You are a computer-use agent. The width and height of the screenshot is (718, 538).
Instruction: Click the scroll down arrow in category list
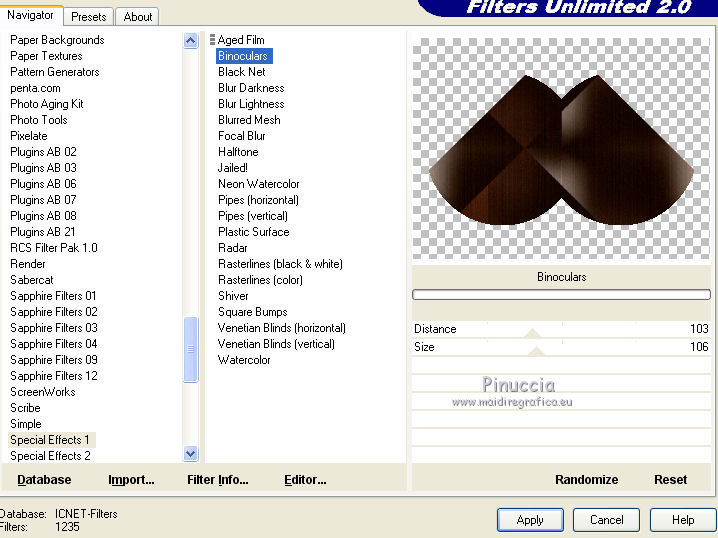pyautogui.click(x=190, y=453)
